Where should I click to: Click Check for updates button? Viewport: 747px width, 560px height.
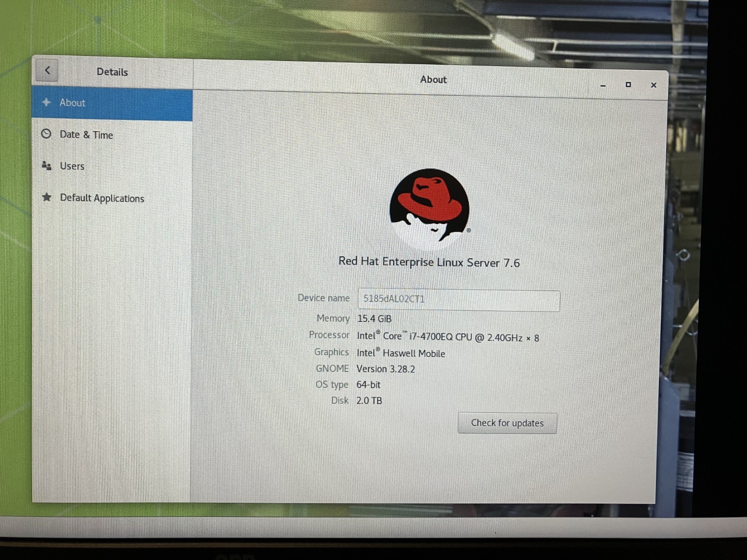point(507,423)
